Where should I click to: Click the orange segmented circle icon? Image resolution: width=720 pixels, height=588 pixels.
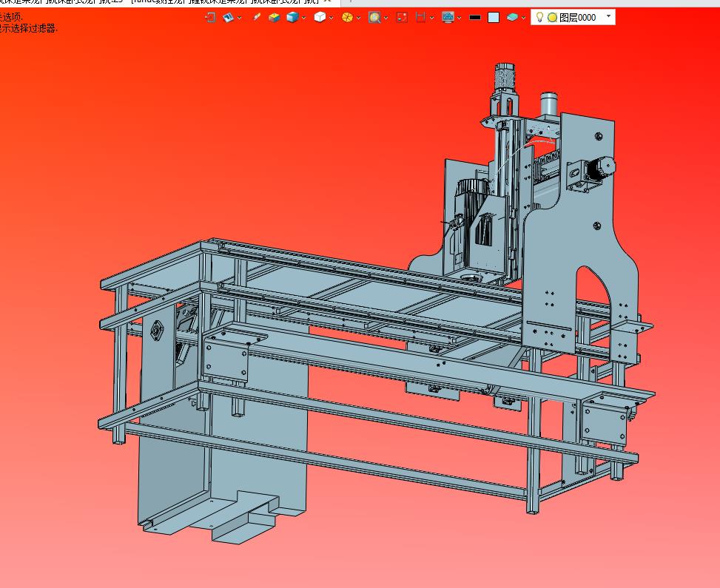(348, 18)
